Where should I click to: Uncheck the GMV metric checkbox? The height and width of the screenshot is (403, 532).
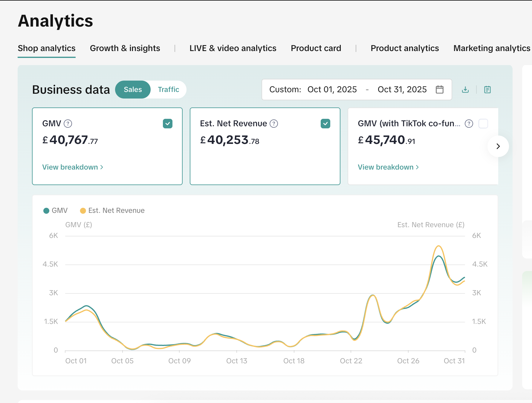point(168,123)
